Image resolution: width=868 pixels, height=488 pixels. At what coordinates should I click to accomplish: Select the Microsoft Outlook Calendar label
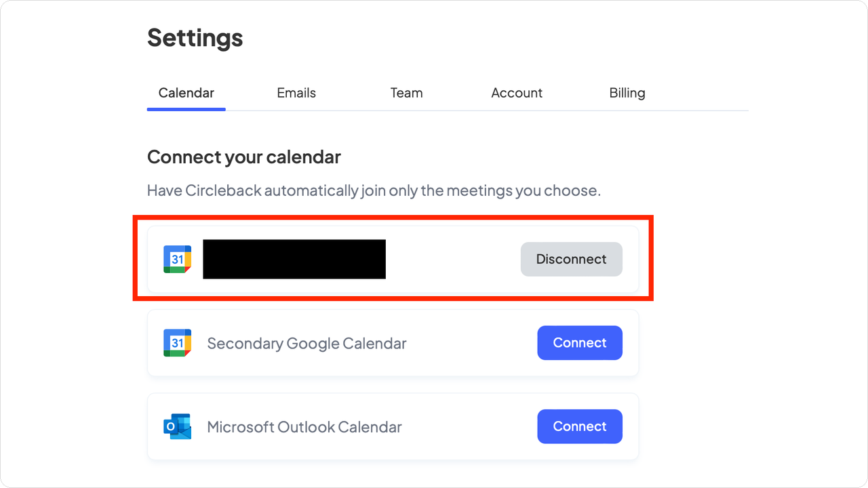(x=304, y=427)
